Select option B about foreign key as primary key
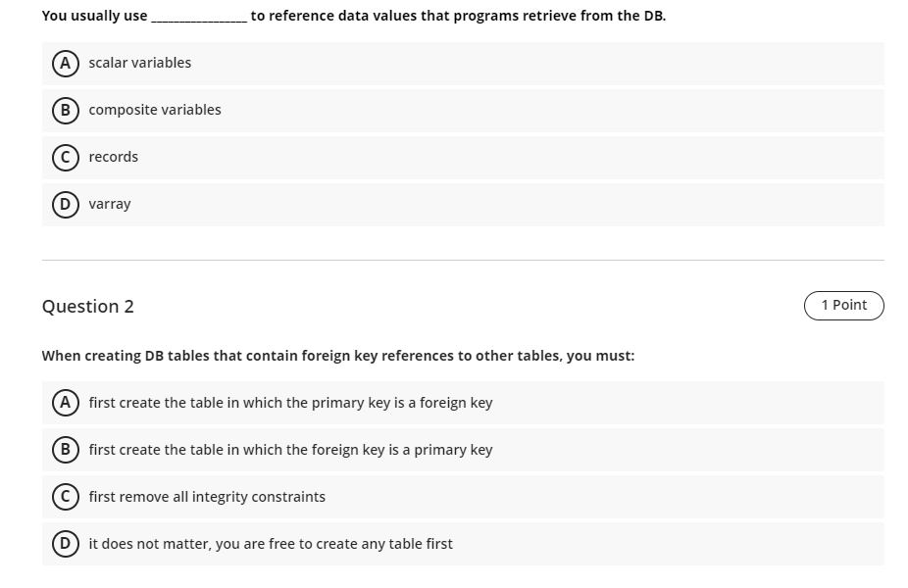This screenshot has width=908, height=588. [x=290, y=450]
